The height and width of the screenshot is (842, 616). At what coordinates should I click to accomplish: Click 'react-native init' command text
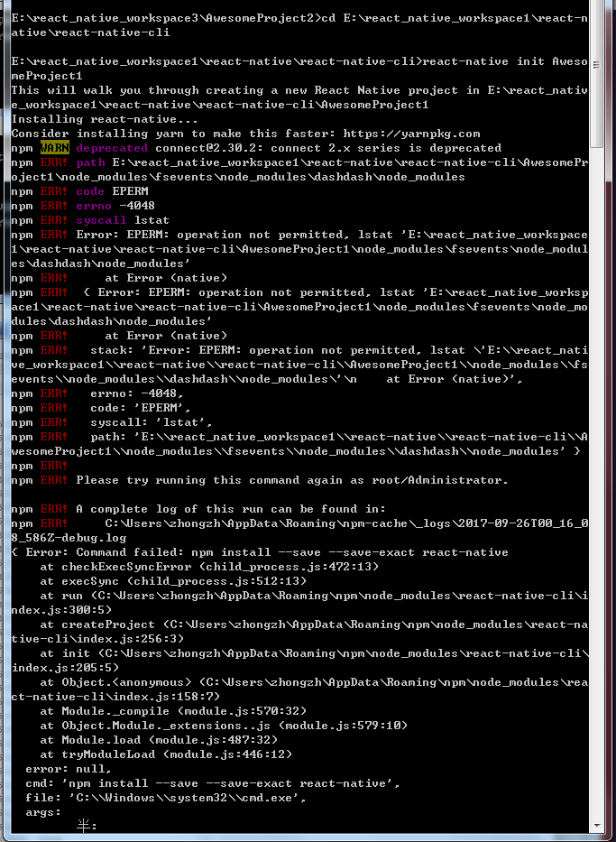pos(483,61)
